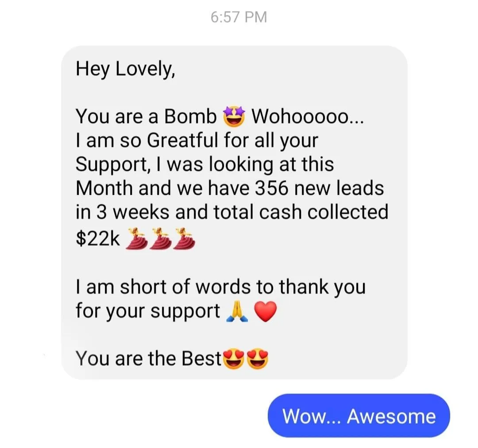Click the I am short of words line
Screen dimensions: 478x448
point(220,287)
